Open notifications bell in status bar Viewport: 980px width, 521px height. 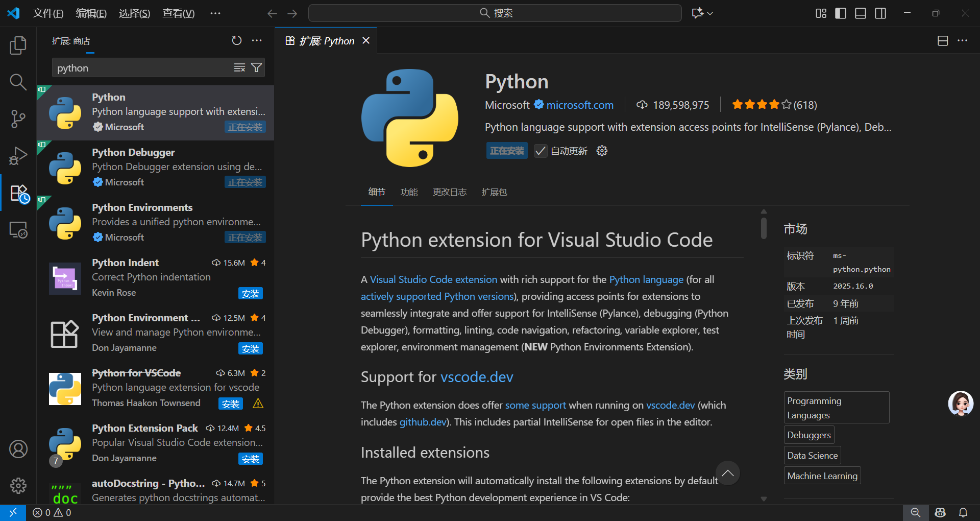pyautogui.click(x=963, y=512)
